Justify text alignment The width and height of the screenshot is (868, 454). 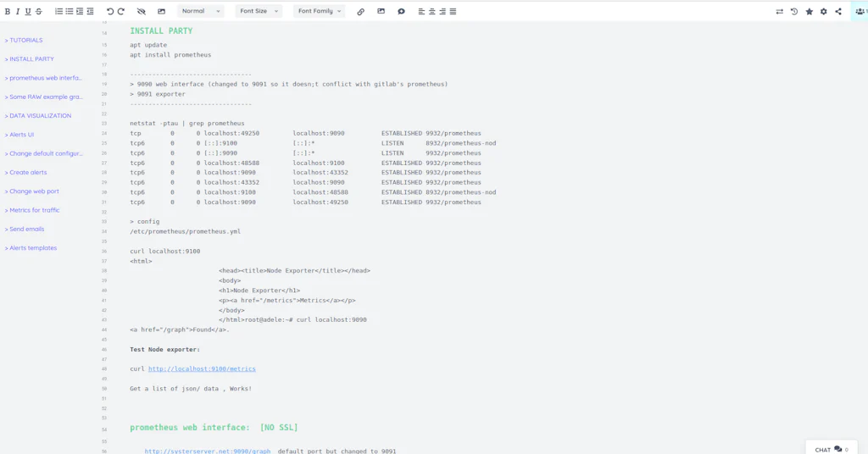tap(453, 11)
